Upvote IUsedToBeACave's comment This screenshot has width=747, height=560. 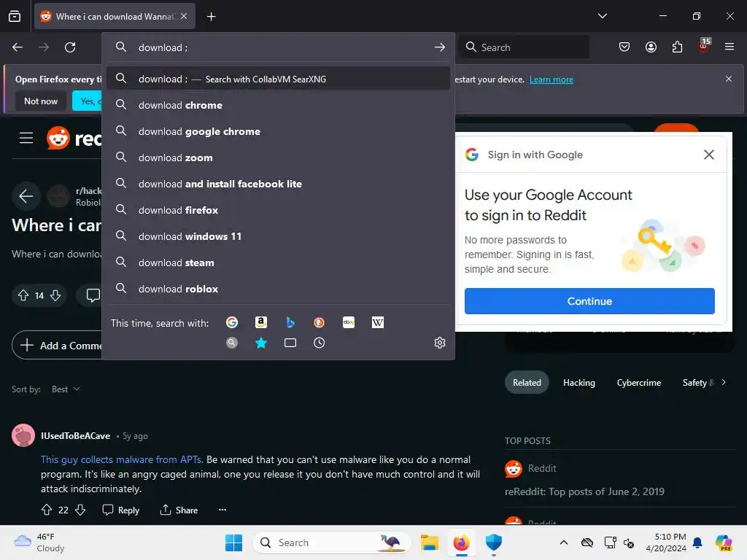coord(46,510)
